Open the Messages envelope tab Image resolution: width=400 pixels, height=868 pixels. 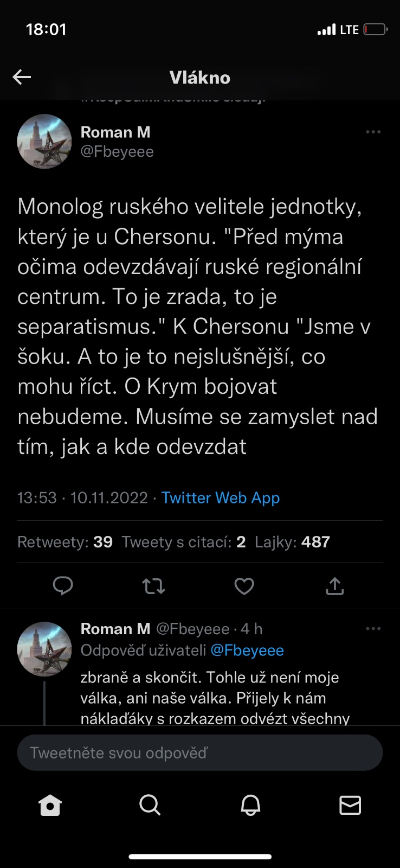350,805
